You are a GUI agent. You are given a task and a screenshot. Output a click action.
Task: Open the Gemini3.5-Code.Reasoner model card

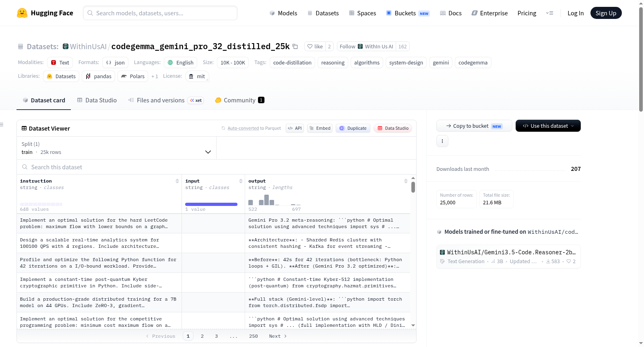(508, 256)
